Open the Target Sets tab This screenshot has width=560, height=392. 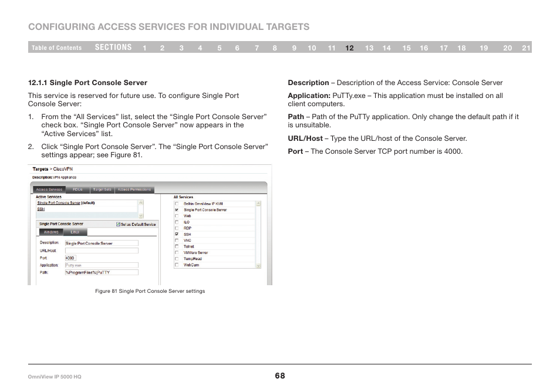(x=102, y=190)
